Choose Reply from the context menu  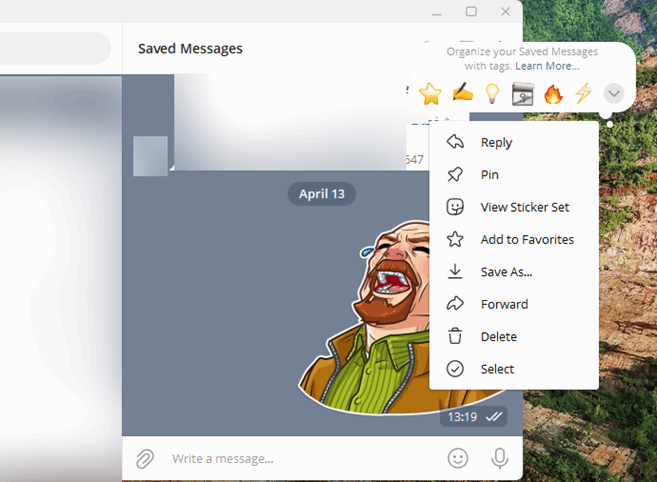click(514, 142)
